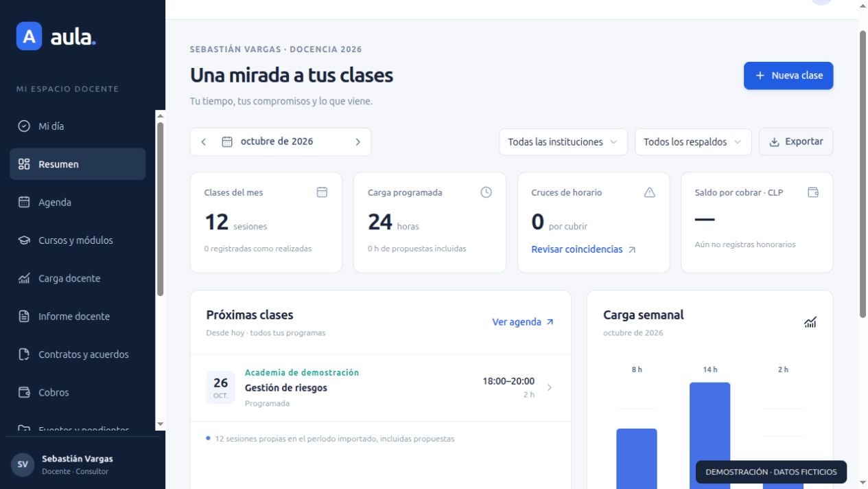
Task: Click warning icon in Cruces de horario card
Action: 649,192
